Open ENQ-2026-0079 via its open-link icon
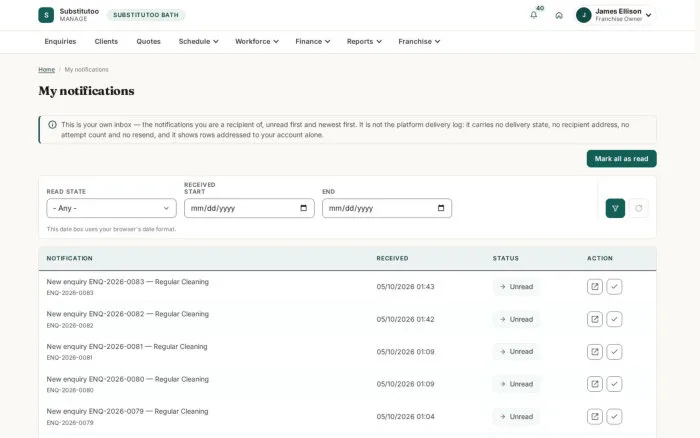The image size is (700, 438). [595, 417]
